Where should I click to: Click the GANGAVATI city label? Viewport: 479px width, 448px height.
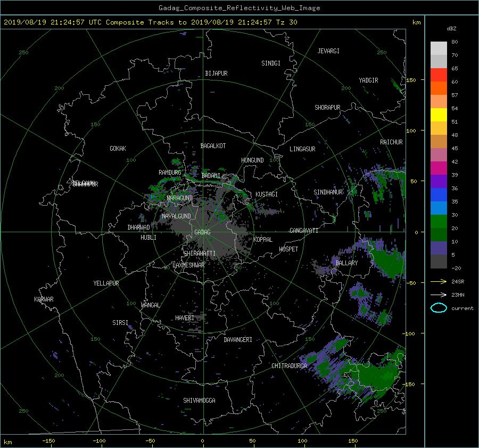tap(304, 231)
